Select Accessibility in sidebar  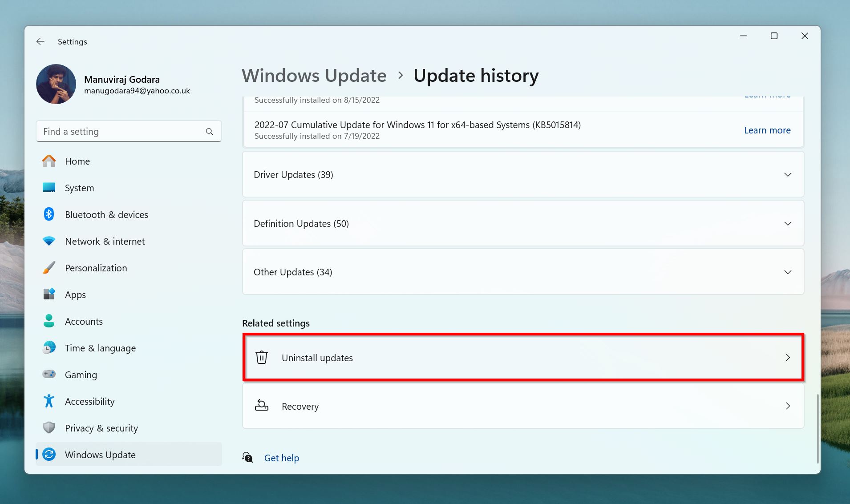(x=129, y=401)
